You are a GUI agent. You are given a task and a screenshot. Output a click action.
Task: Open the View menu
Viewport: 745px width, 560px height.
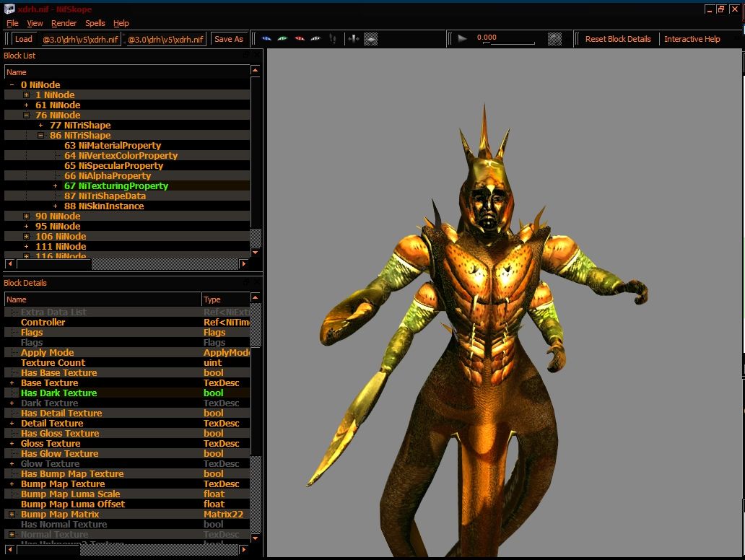(35, 23)
